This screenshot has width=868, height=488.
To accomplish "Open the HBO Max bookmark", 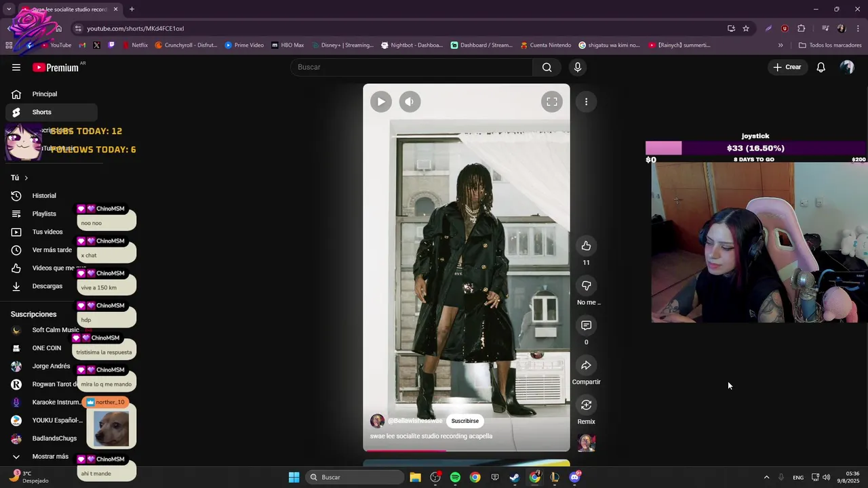I will pyautogui.click(x=288, y=45).
